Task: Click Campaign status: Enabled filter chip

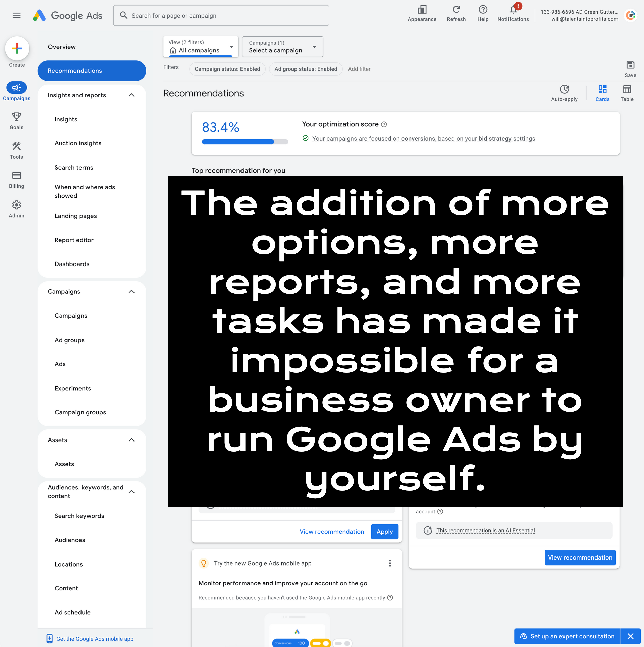Action: (227, 69)
